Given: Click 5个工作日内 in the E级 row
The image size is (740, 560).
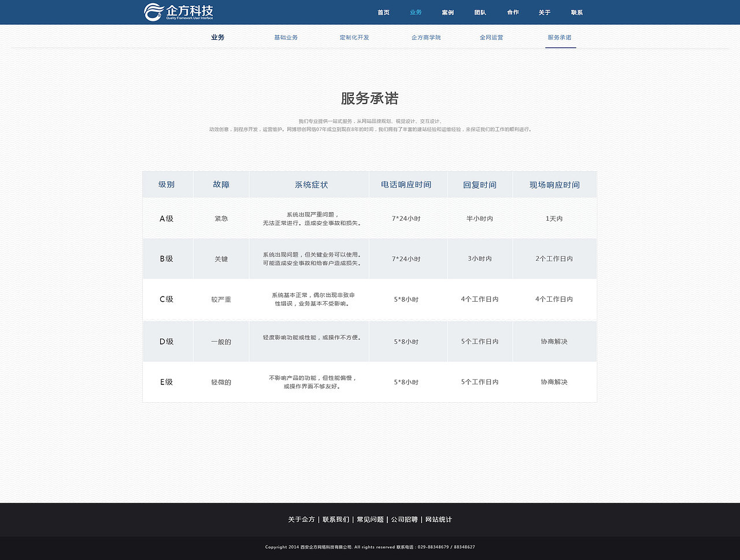Looking at the screenshot, I should [480, 382].
